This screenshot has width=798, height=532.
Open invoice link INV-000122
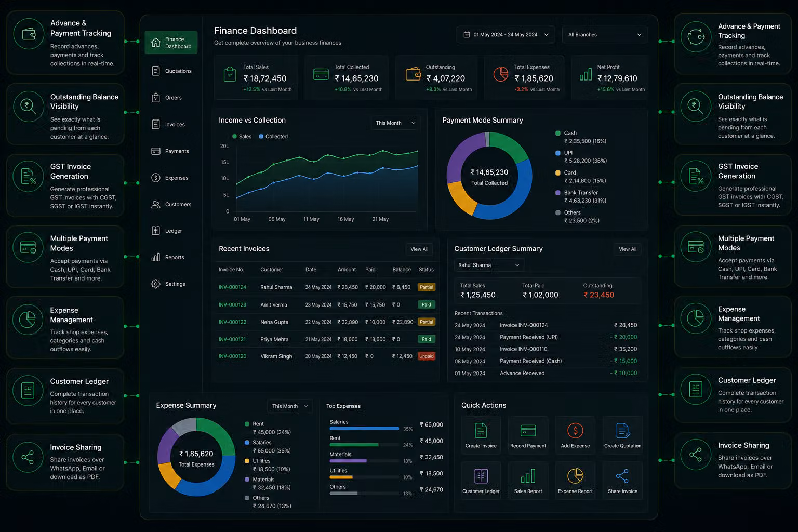(232, 322)
